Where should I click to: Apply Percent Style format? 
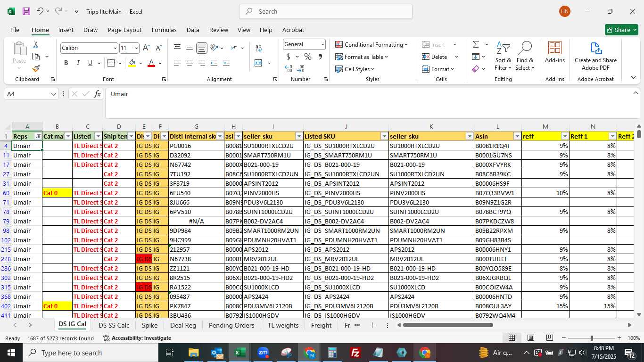307,57
